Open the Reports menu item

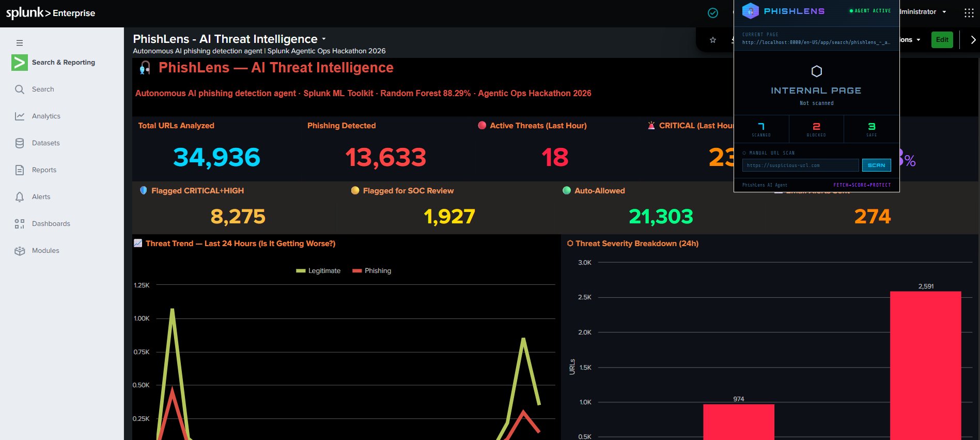[x=44, y=170]
